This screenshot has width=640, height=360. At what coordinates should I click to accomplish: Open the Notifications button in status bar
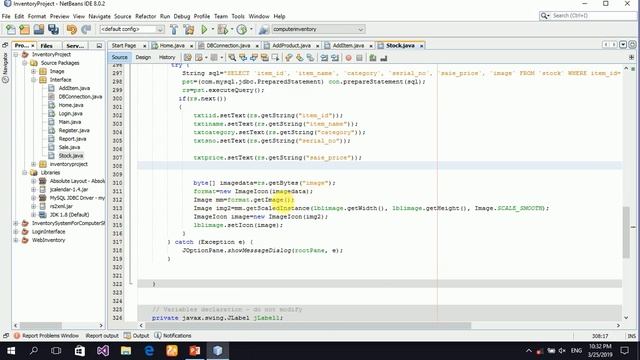173,336
